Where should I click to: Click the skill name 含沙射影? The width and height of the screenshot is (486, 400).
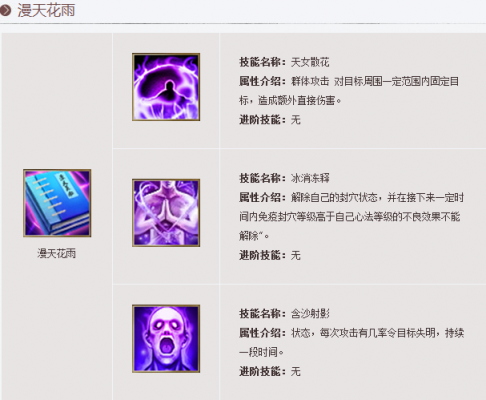310,314
